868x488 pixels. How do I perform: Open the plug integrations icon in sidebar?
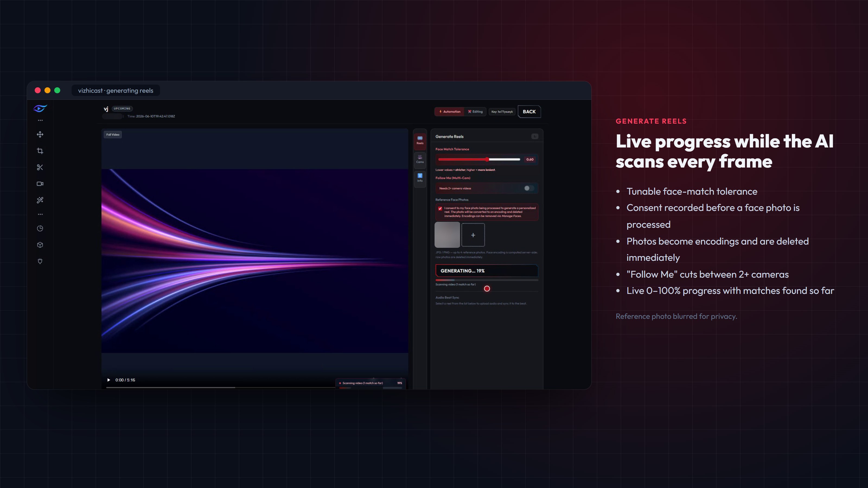pyautogui.click(x=40, y=261)
